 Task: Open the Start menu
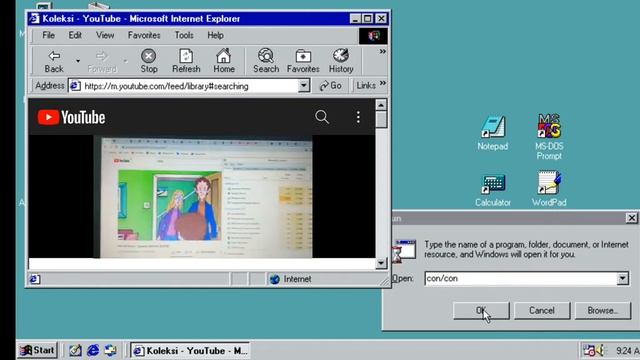tap(37, 350)
